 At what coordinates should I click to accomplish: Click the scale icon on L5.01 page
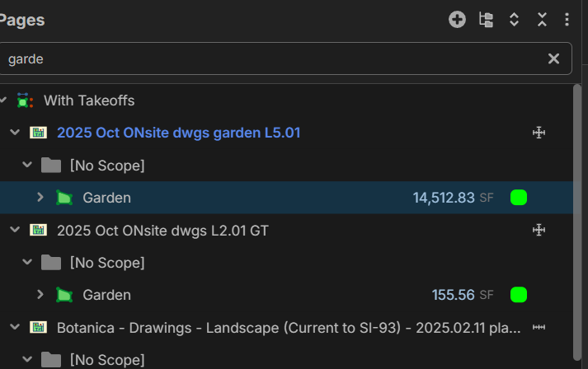[x=539, y=133]
